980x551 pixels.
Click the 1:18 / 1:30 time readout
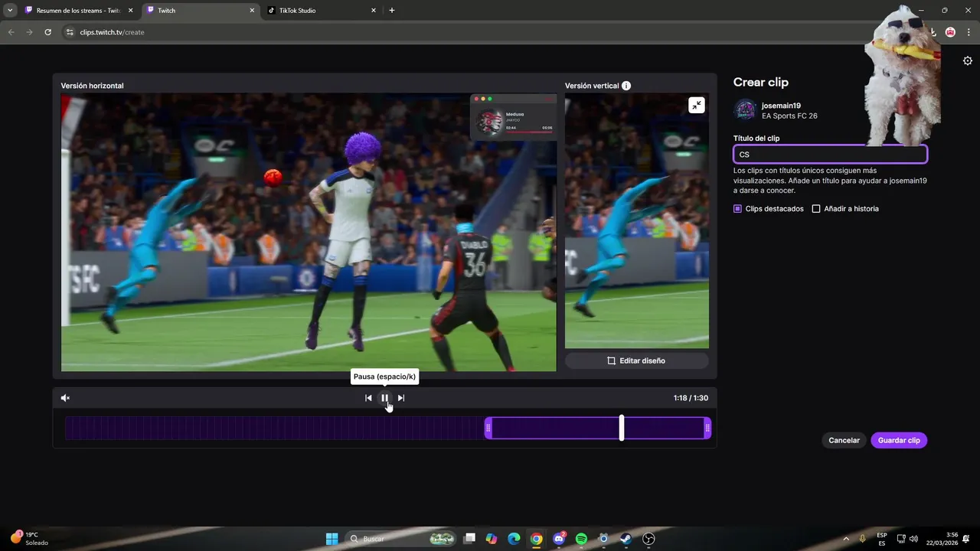691,398
